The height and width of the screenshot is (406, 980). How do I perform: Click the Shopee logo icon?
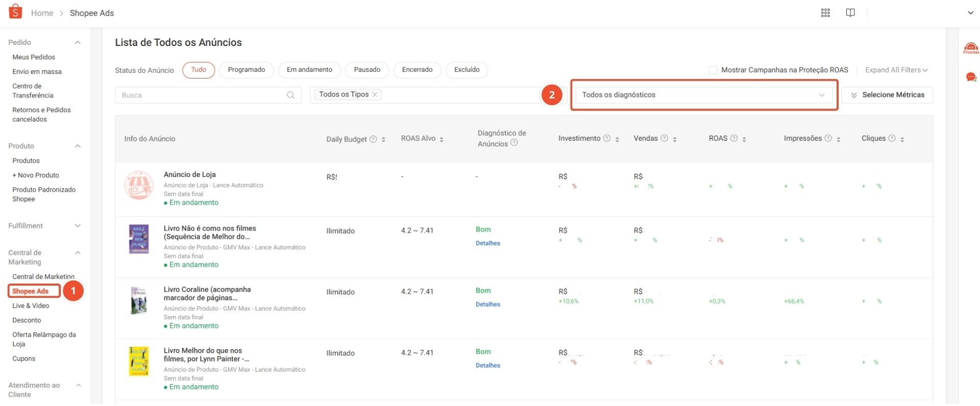(15, 12)
